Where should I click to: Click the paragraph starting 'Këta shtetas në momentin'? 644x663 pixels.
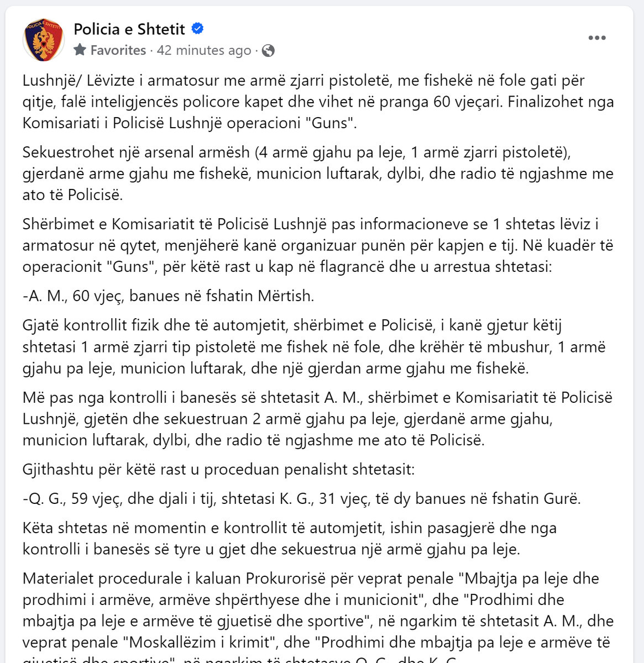tap(290, 538)
